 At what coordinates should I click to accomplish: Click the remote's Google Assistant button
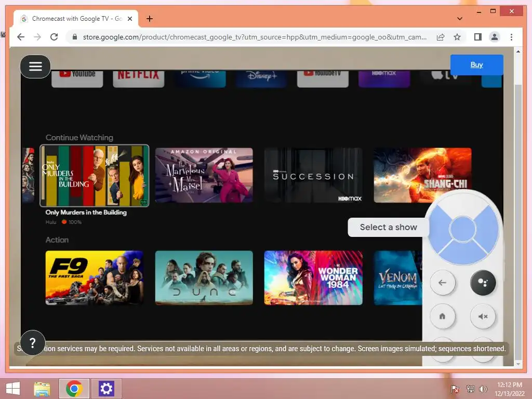click(483, 282)
